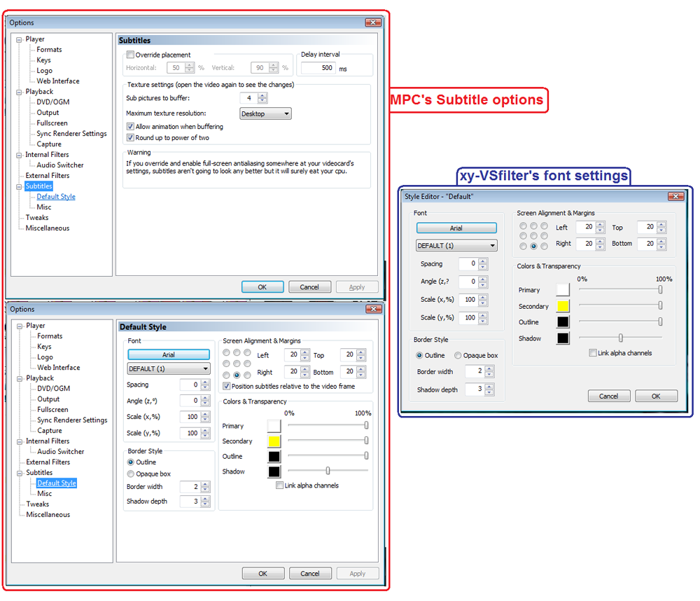Viewport: 700px width, 601px height.
Task: Click the Shadow depth field on the Default Style page
Action: coord(190,502)
